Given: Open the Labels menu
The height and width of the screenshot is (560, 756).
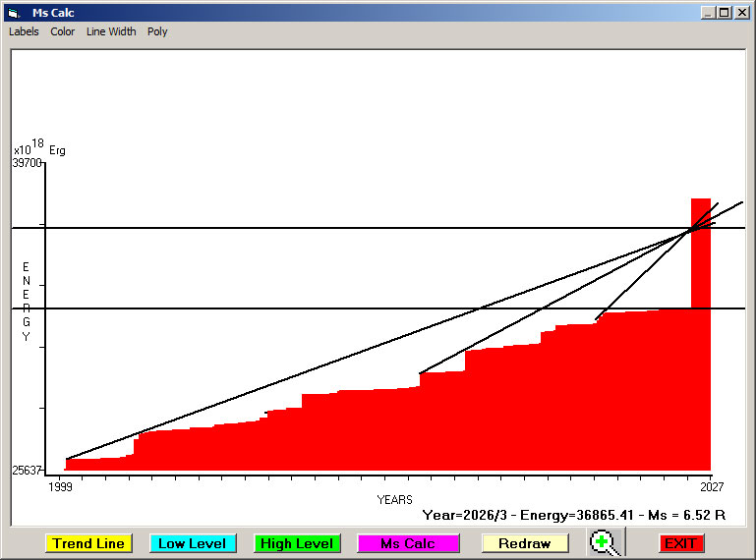Looking at the screenshot, I should tap(24, 31).
